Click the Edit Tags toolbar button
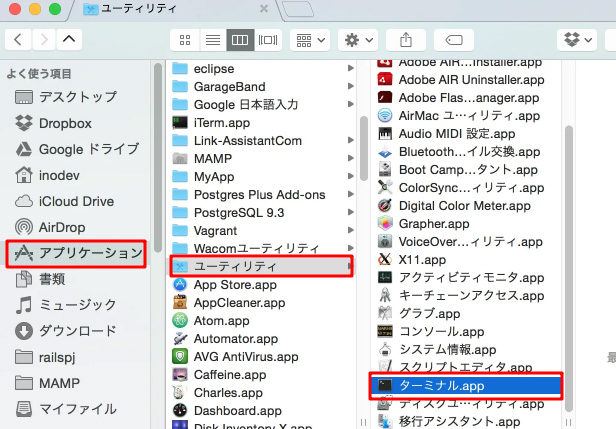Image resolution: width=616 pixels, height=429 pixels. click(454, 40)
